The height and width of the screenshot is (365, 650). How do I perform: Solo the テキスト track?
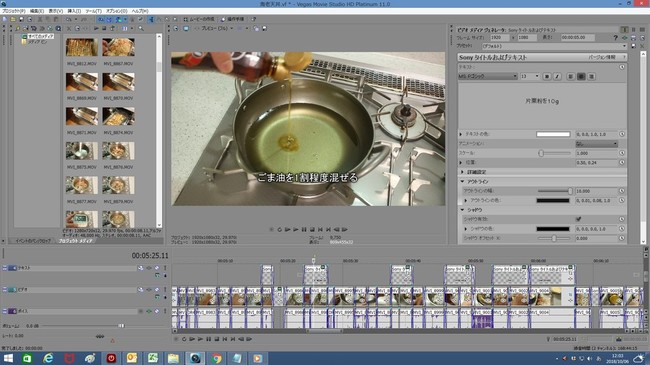pos(165,268)
